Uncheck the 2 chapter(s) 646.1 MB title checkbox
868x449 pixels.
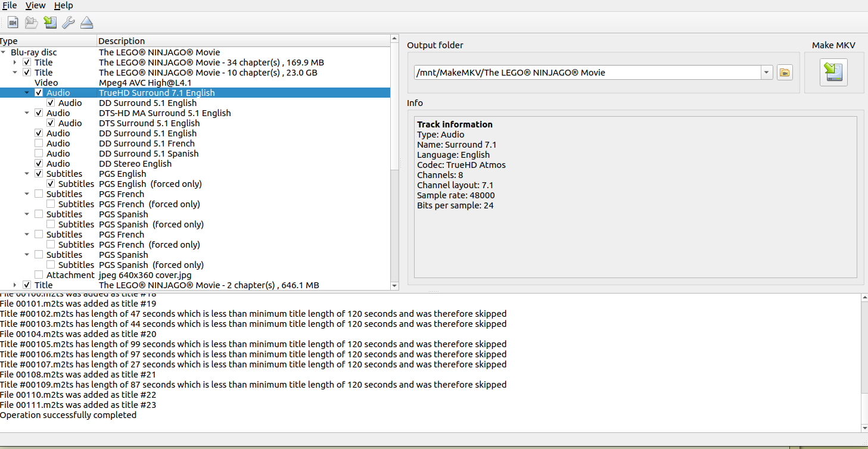click(x=27, y=285)
